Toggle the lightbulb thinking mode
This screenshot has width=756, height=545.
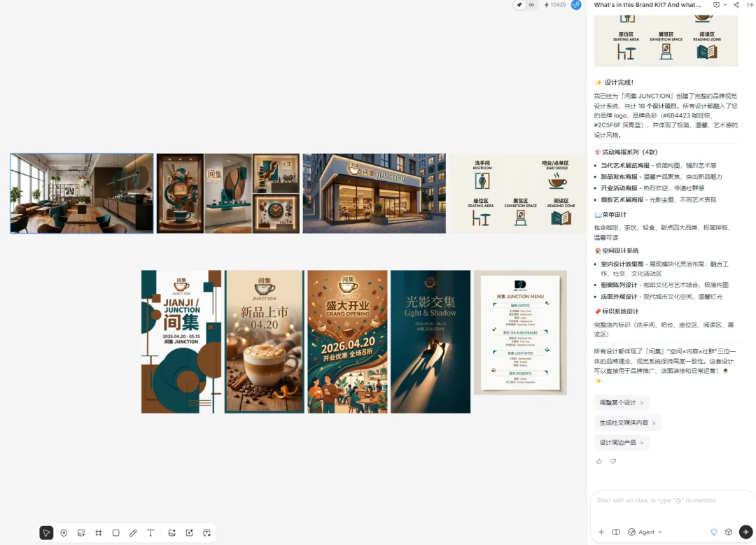(x=713, y=532)
